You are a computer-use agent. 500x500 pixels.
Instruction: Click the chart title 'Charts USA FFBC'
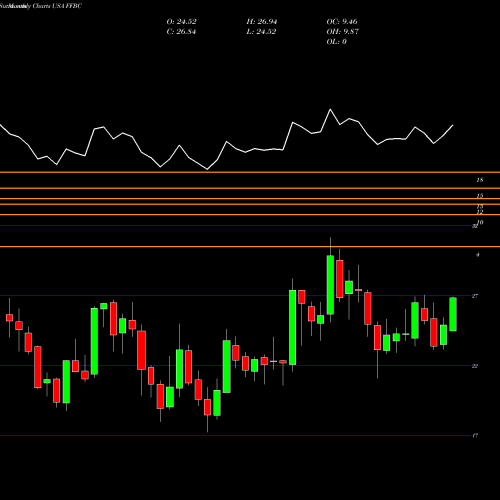pyautogui.click(x=57, y=6)
